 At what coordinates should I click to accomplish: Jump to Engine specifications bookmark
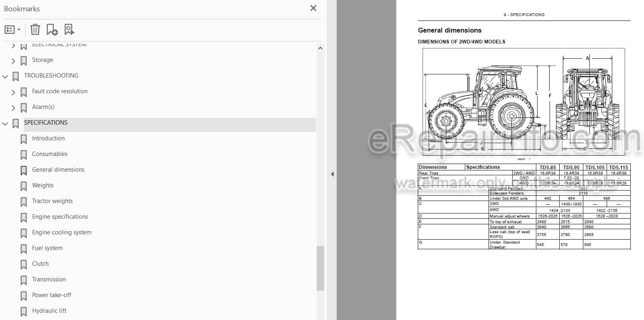(60, 217)
